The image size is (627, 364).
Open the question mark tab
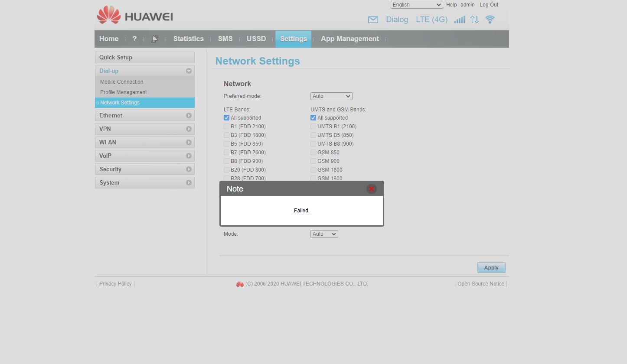coord(134,39)
